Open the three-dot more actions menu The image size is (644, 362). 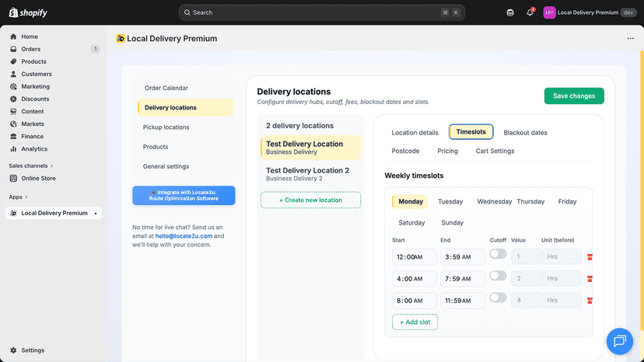click(631, 38)
